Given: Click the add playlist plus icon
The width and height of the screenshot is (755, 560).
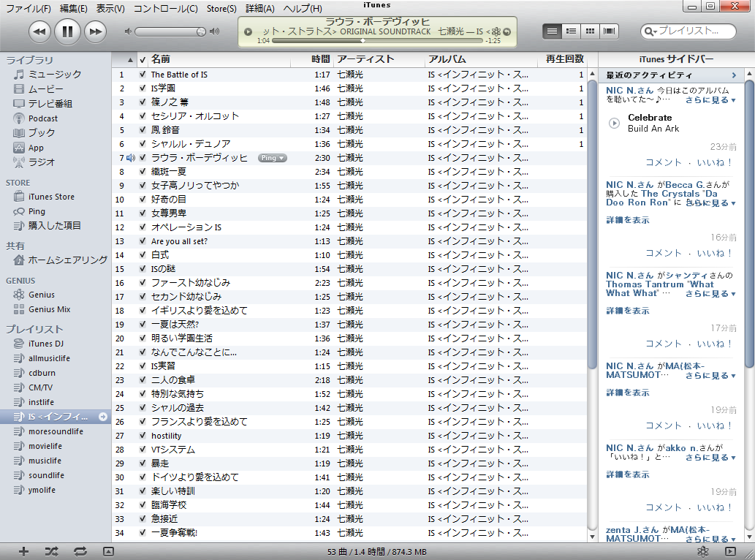Looking at the screenshot, I should (x=23, y=552).
